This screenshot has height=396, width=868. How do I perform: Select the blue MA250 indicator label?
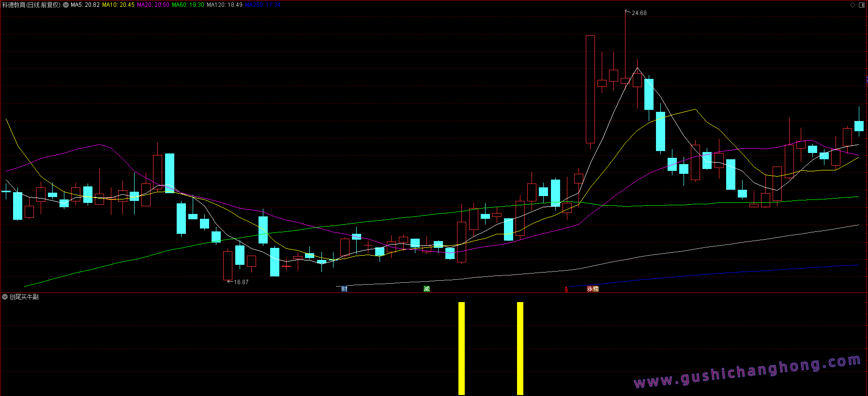coord(262,5)
